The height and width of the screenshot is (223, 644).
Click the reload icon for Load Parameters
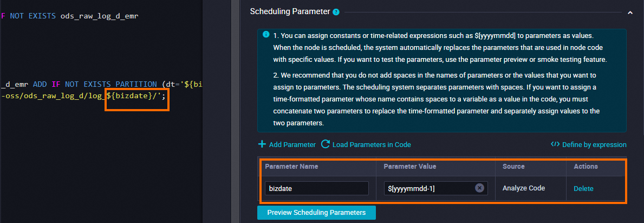coord(326,144)
